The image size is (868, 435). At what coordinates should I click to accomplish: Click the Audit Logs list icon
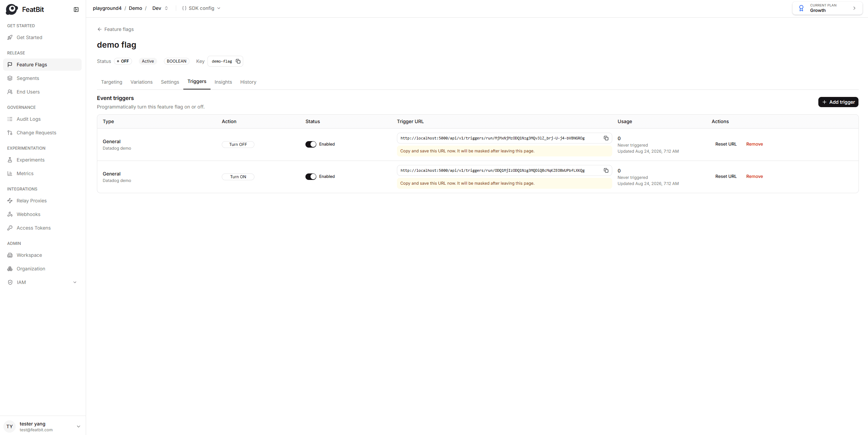[10, 119]
